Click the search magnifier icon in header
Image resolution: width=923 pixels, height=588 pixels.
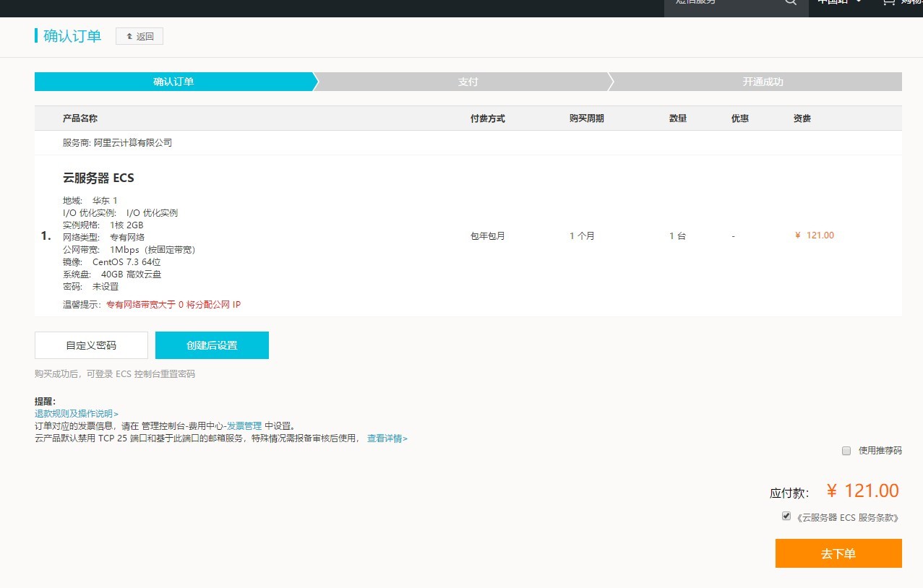pos(791,2)
